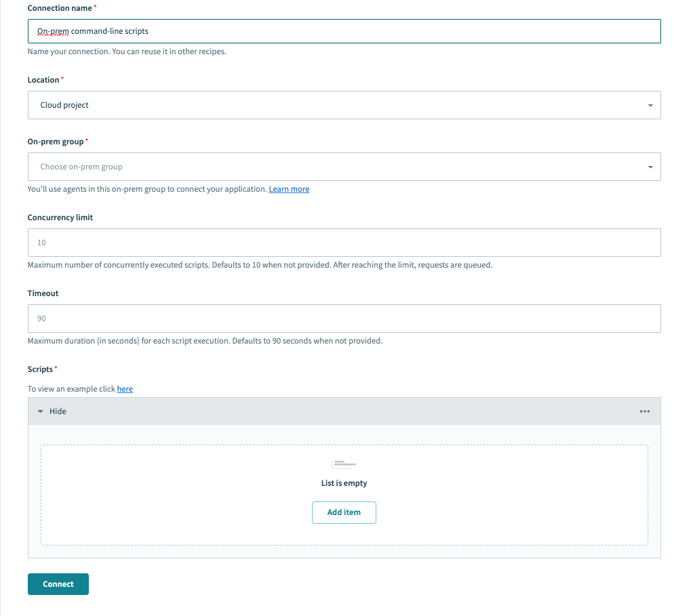Click the required asterisk beside Scripts
The image size is (674, 616).
coord(56,366)
